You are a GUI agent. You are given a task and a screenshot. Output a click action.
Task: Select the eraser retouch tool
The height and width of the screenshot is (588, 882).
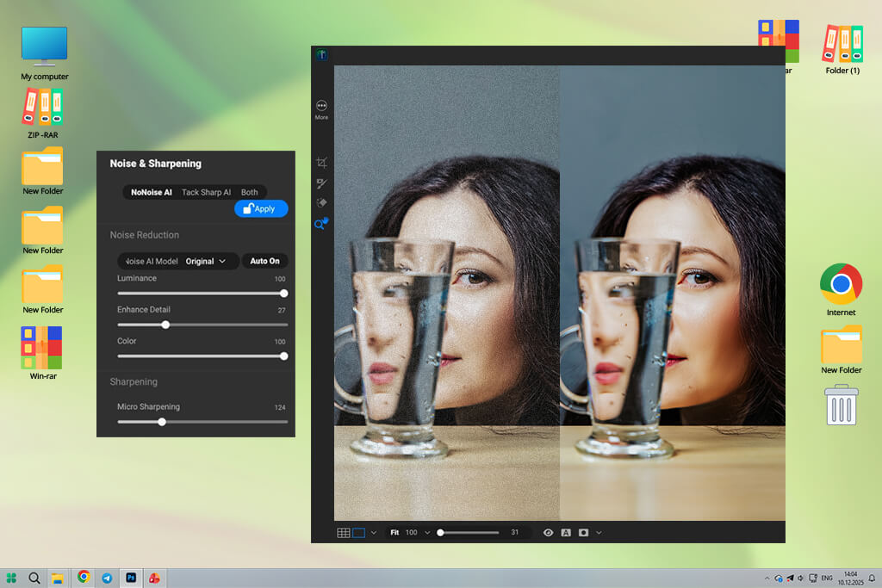[322, 203]
